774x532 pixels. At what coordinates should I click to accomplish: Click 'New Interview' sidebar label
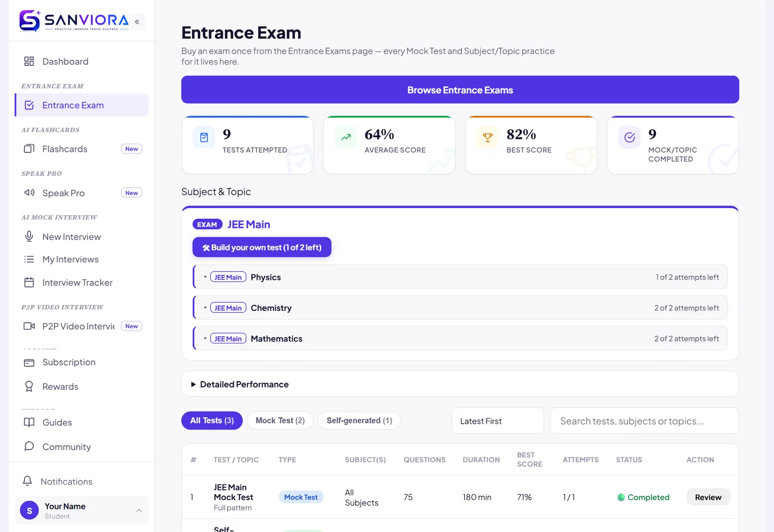click(72, 237)
